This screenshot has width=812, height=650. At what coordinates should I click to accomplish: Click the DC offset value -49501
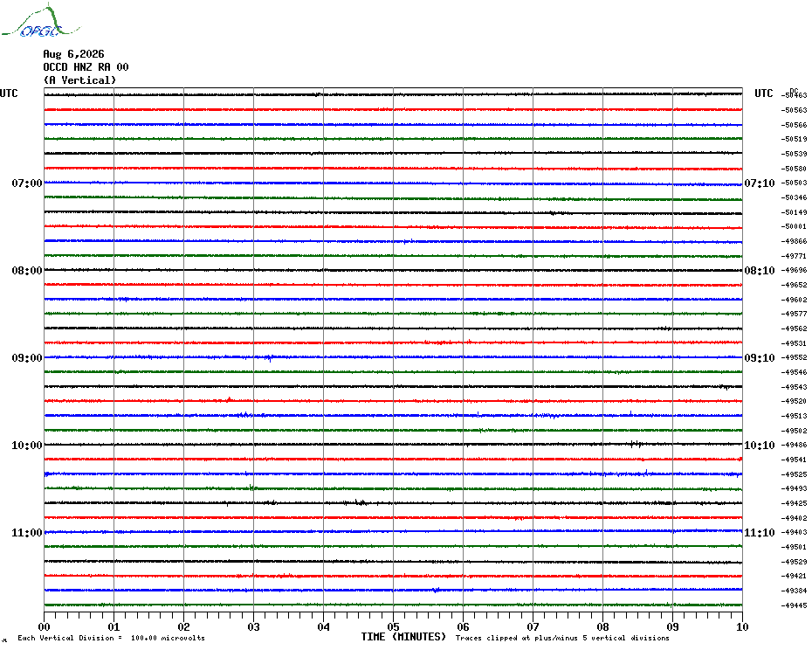coord(794,547)
